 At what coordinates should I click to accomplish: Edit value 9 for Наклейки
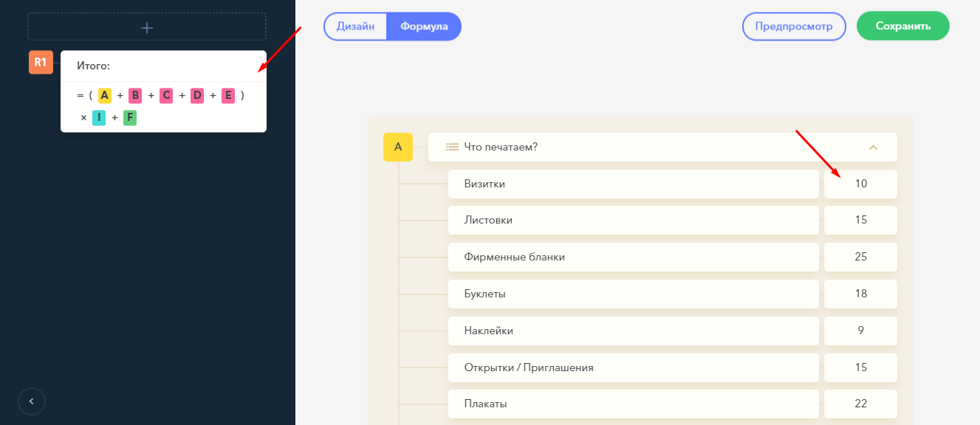pyautogui.click(x=860, y=331)
